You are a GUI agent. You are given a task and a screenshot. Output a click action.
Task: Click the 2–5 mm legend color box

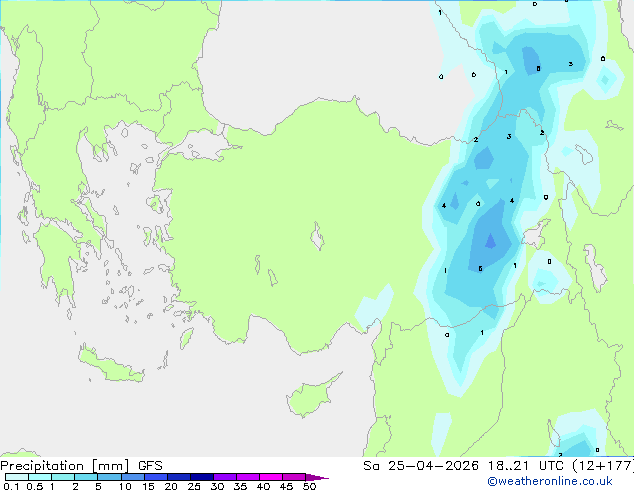tap(86, 477)
